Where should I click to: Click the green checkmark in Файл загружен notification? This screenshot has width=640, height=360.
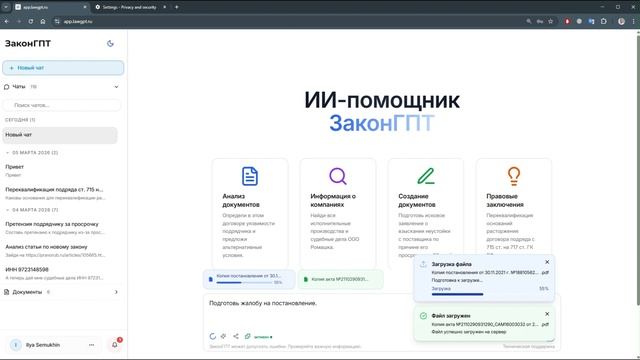tap(423, 316)
